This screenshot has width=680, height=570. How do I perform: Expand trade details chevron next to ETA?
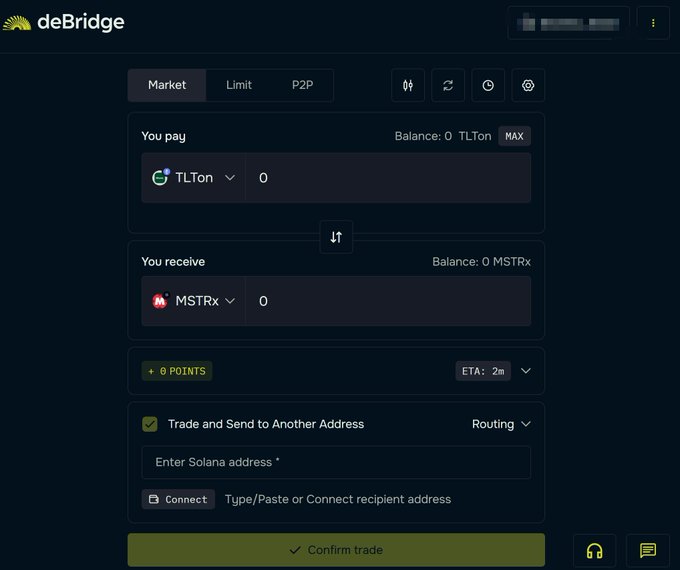coord(526,371)
